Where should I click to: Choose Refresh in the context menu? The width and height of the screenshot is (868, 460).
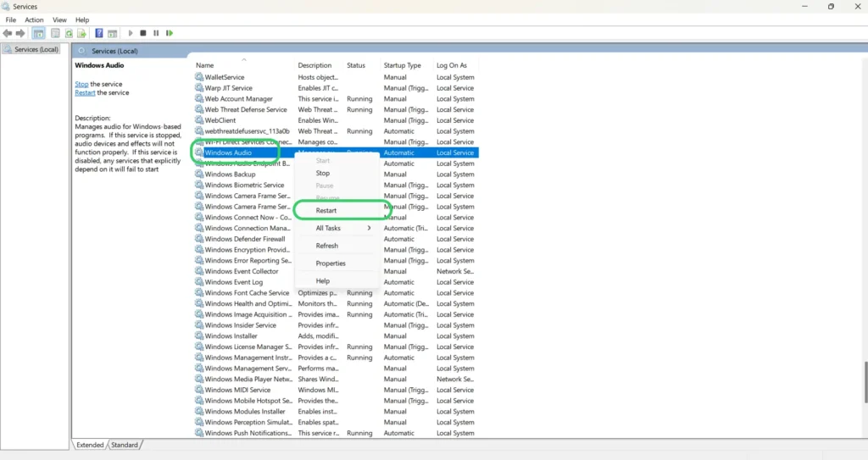click(x=337, y=246)
